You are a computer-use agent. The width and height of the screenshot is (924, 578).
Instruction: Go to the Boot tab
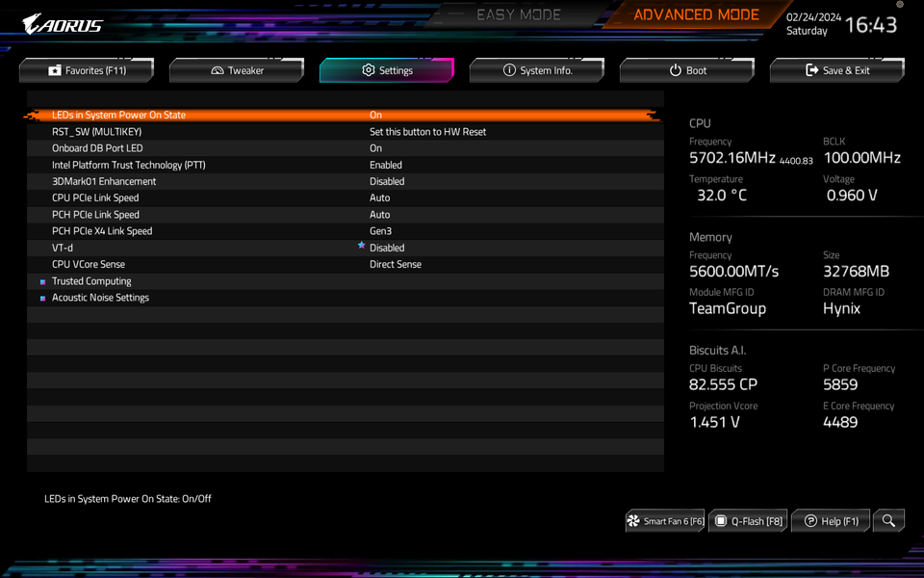(687, 70)
